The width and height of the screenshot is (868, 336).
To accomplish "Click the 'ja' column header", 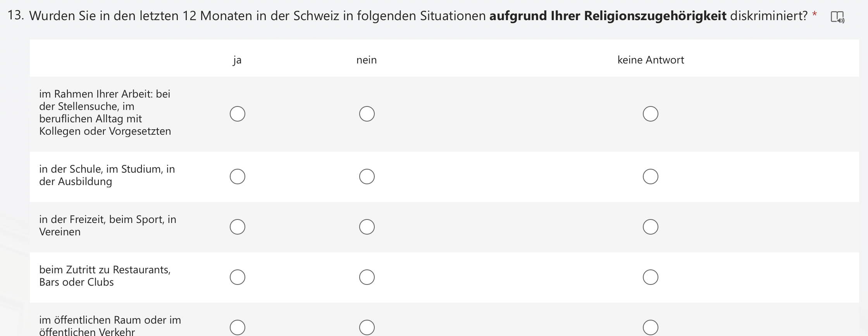I will click(x=237, y=60).
